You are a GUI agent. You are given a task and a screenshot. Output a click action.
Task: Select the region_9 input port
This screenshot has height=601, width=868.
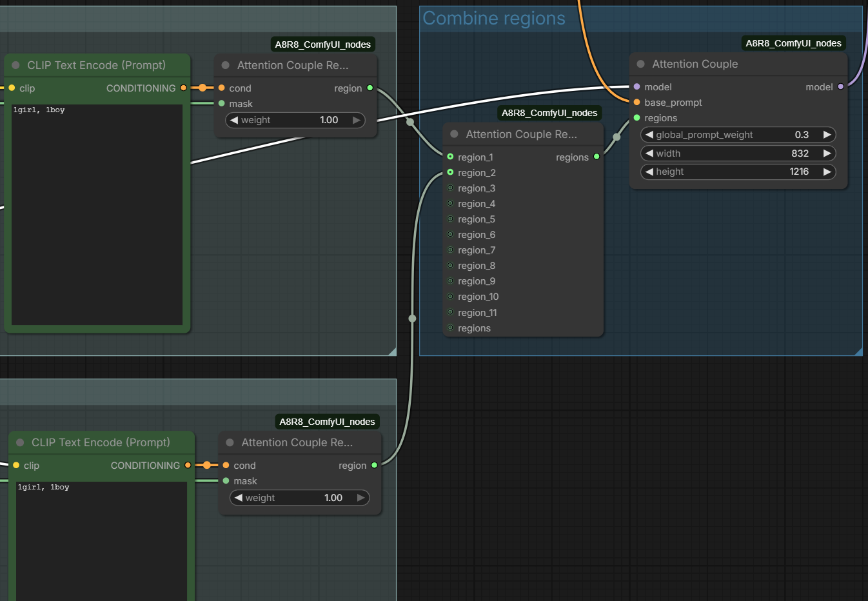click(x=450, y=281)
